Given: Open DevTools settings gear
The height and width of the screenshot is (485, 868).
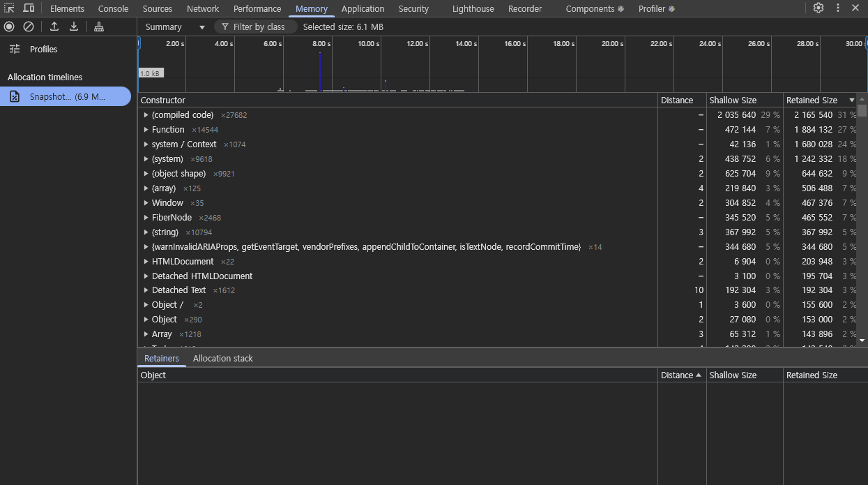Looking at the screenshot, I should click(818, 8).
